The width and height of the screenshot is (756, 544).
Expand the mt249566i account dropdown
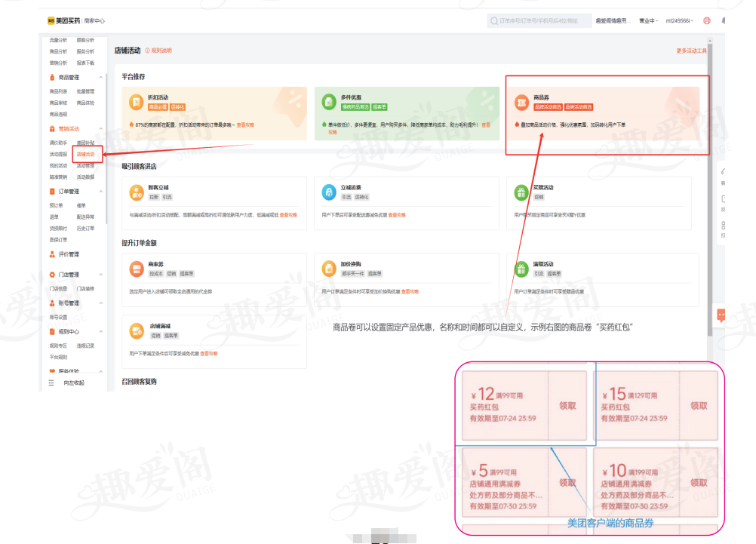click(x=680, y=21)
